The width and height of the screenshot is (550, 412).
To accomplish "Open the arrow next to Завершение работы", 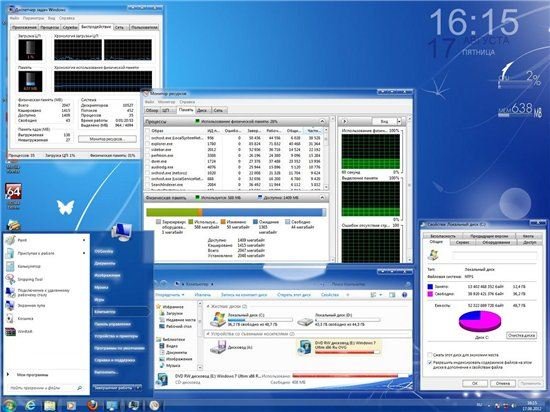I will click(x=139, y=388).
